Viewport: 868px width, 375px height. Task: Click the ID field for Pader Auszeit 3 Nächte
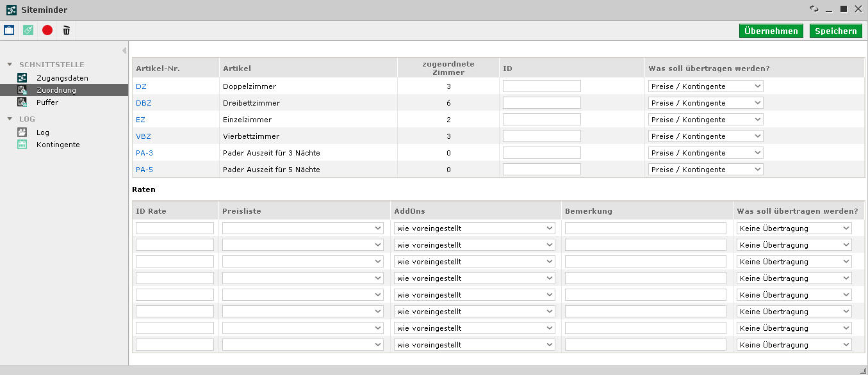pos(542,153)
